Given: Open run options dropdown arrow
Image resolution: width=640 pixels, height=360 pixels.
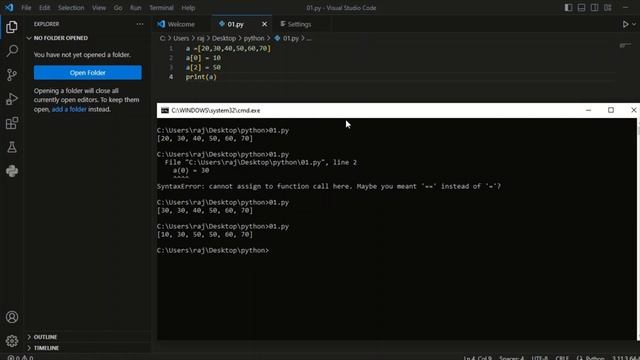Looking at the screenshot, I should click(x=634, y=24).
